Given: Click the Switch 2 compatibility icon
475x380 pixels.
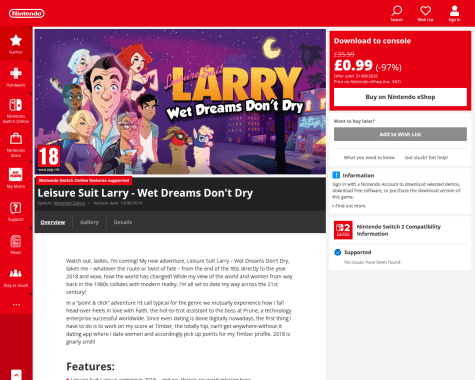Looking at the screenshot, I should click(x=343, y=230).
